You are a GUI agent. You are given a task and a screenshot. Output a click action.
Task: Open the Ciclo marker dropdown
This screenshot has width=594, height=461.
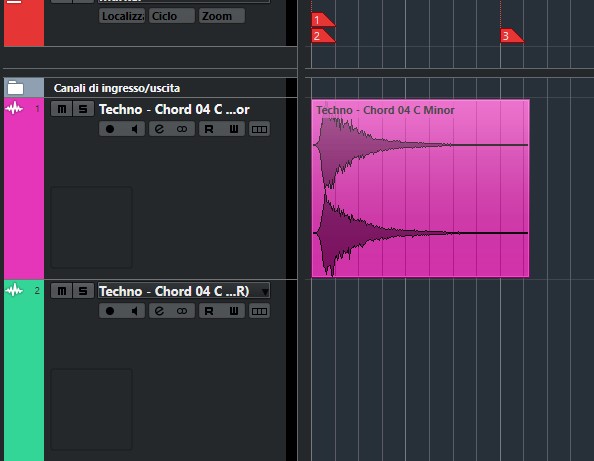[172, 16]
